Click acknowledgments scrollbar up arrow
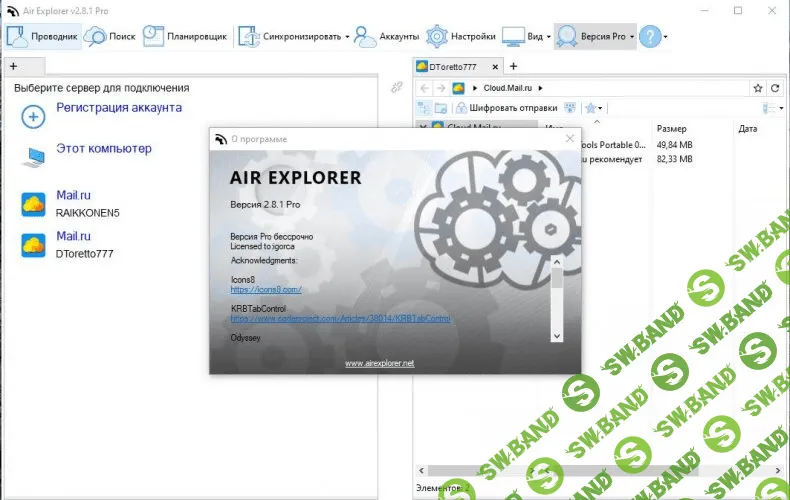The image size is (790, 500). click(x=557, y=262)
